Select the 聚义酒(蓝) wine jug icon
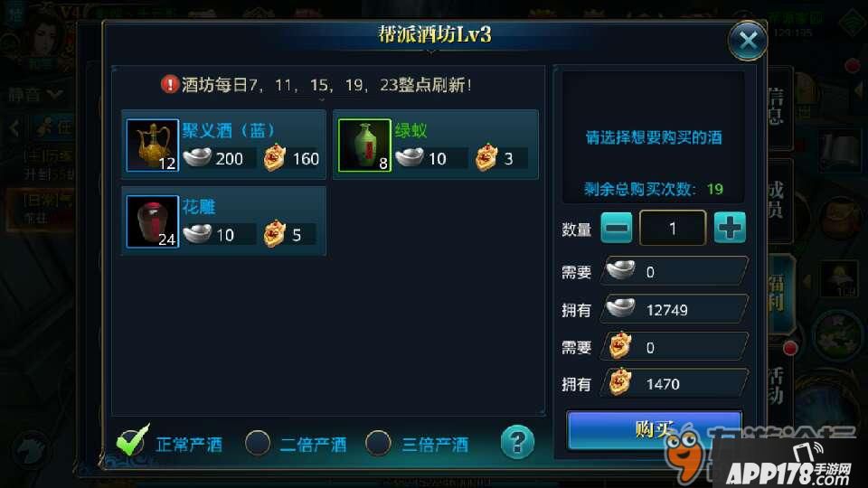 [152, 145]
